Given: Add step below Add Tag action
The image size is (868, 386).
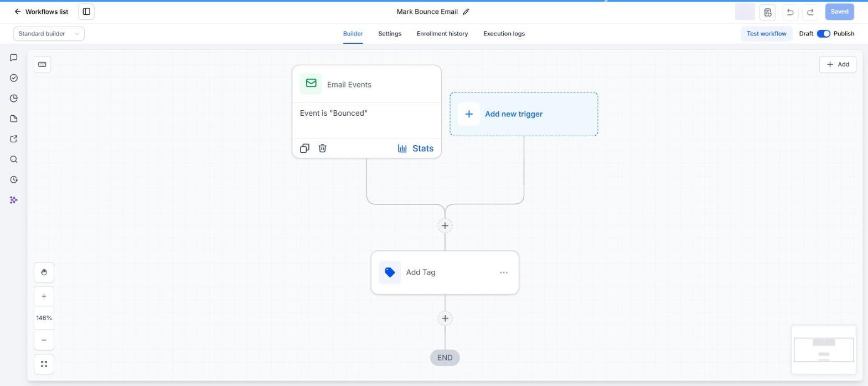Looking at the screenshot, I should [445, 318].
